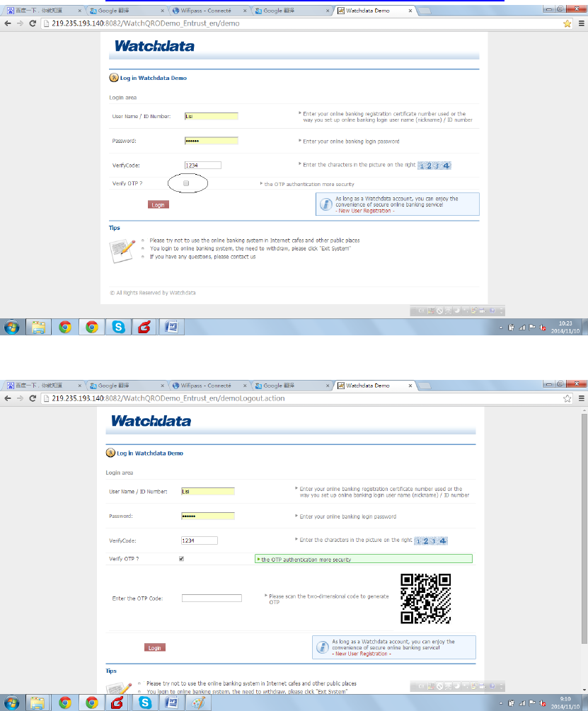Click VerifyCode field on lower page
The image size is (588, 711).
200,541
